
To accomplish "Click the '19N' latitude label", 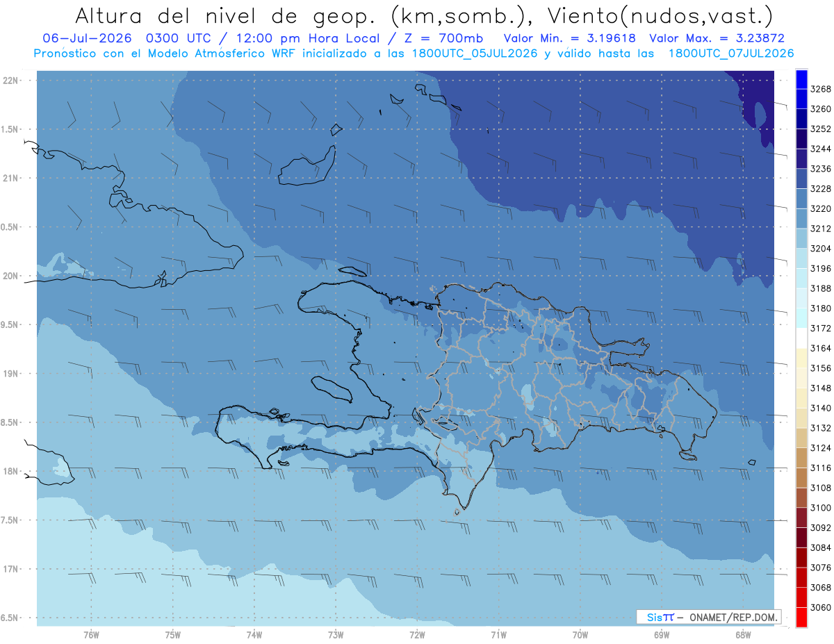I will [10, 374].
